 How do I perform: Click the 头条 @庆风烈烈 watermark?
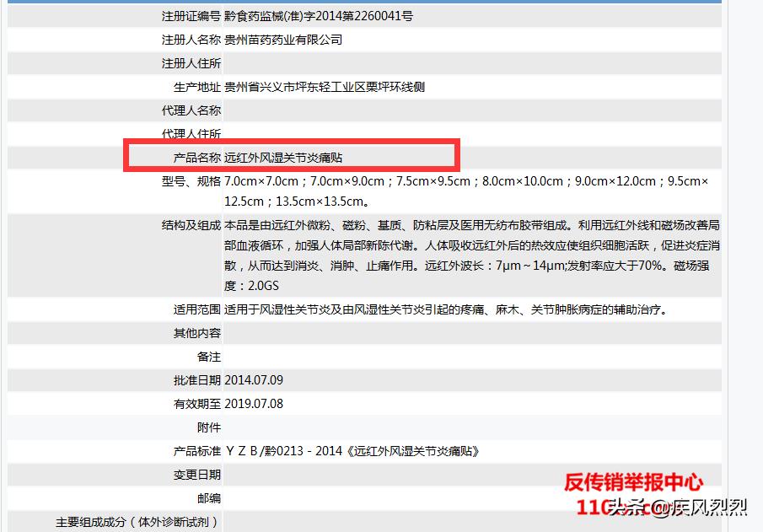point(678,507)
